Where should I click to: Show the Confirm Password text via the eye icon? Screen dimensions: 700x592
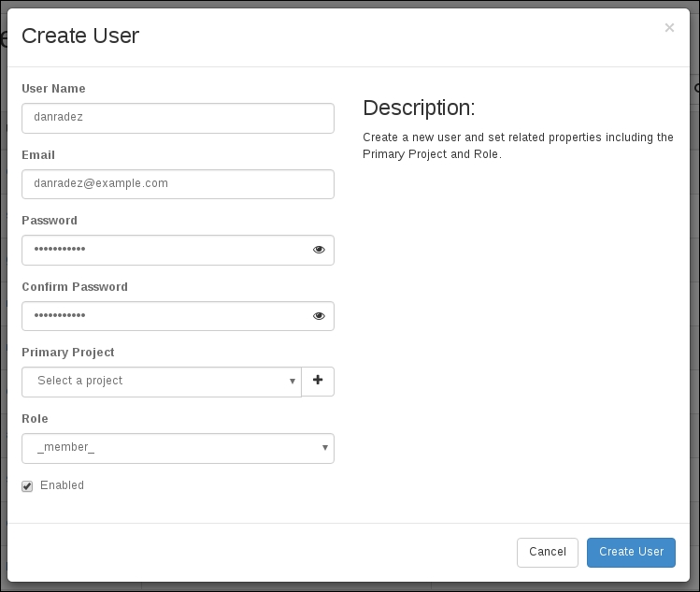tap(319, 316)
